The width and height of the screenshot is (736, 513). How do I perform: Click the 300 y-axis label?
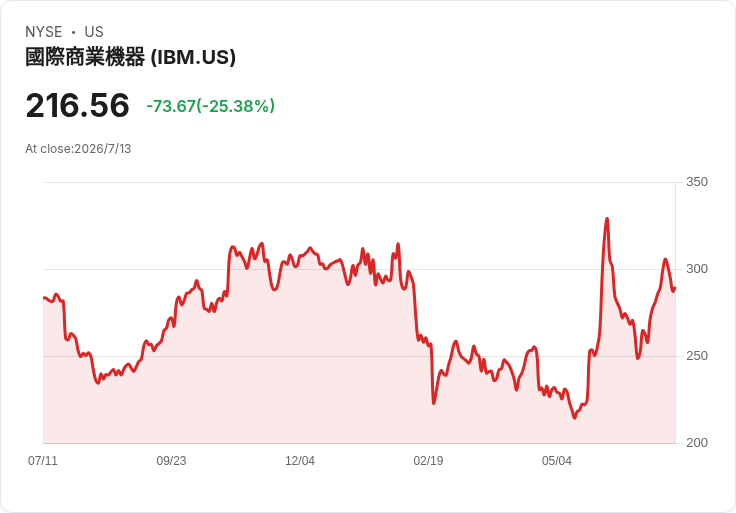(x=697, y=269)
